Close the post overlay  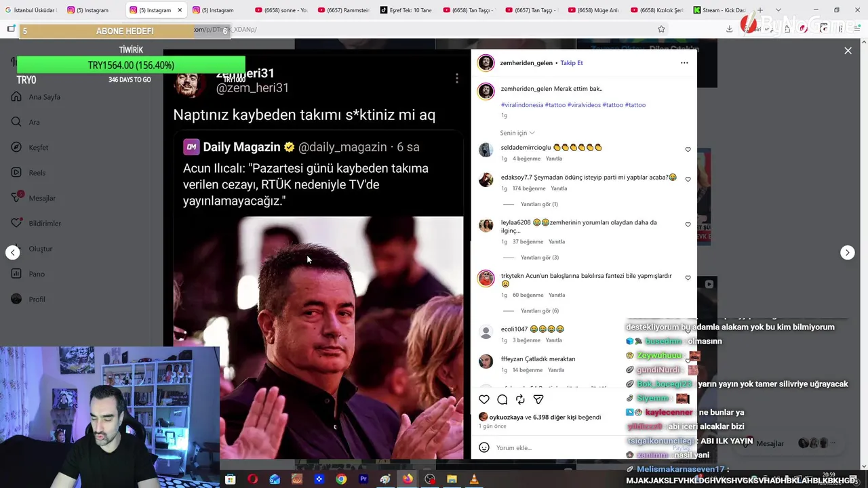pos(848,51)
